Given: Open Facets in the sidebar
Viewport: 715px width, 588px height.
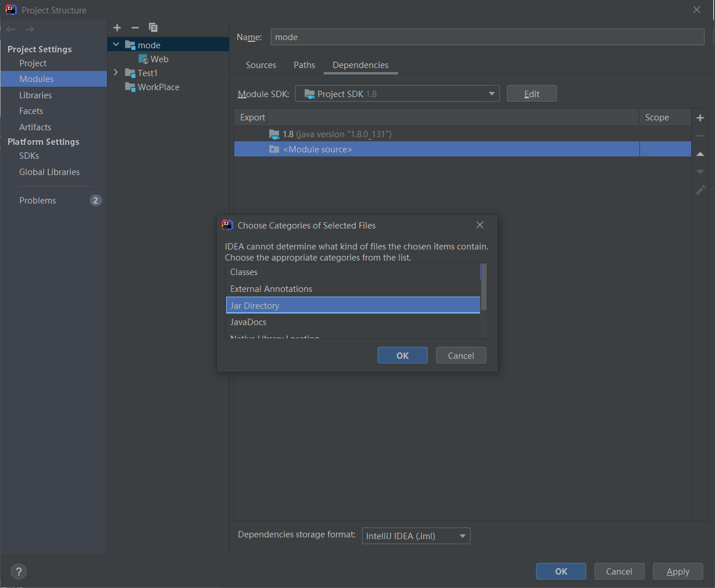Looking at the screenshot, I should click(x=31, y=111).
